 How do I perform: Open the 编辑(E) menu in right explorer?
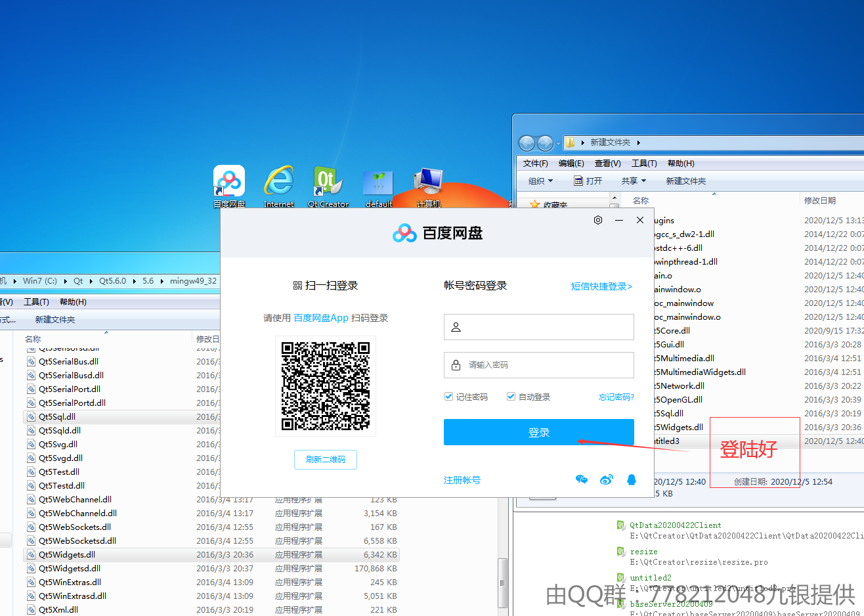[571, 163]
